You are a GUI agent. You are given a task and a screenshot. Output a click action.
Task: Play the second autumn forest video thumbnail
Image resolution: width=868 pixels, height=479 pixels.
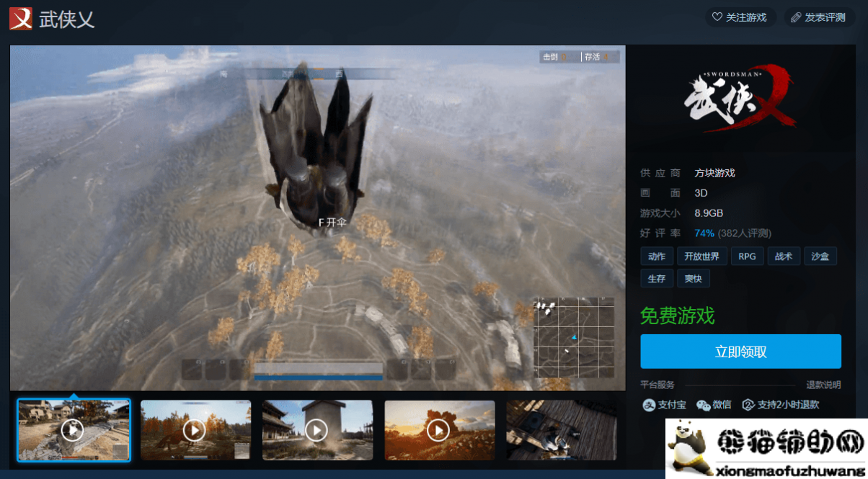pos(195,430)
